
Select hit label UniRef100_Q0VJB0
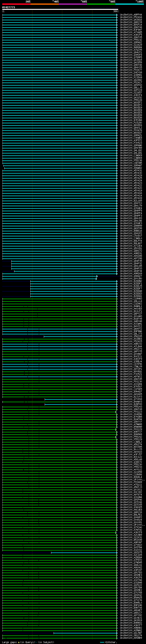click(x=131, y=279)
